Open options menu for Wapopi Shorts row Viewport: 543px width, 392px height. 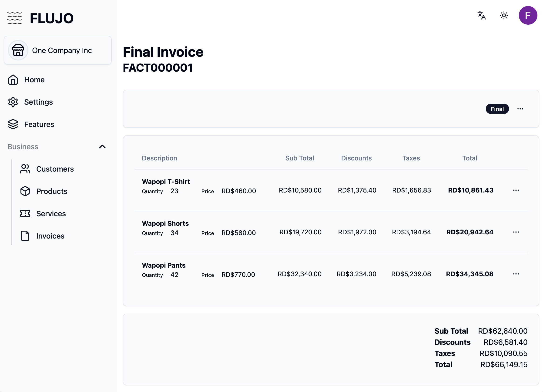click(516, 232)
